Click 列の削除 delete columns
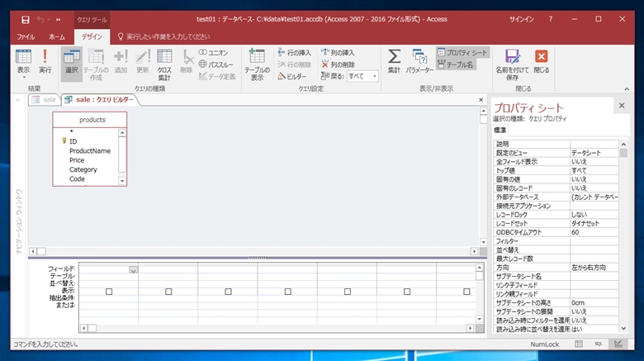Viewport: 644px width, 361px height. click(338, 64)
